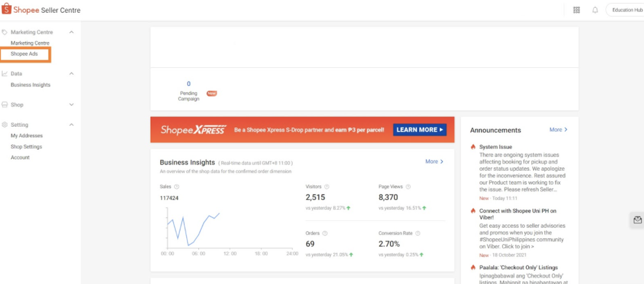
Task: Open More link in Announcements
Action: [559, 130]
